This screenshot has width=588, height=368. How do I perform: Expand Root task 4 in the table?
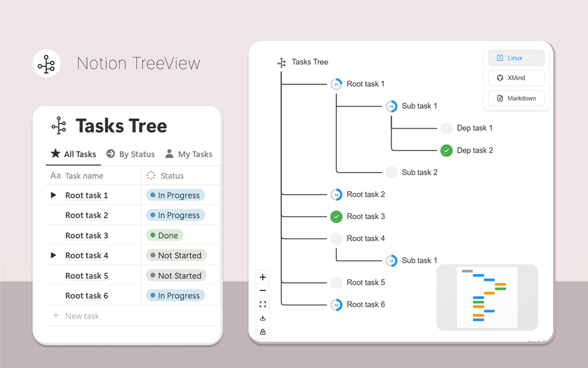tap(53, 255)
